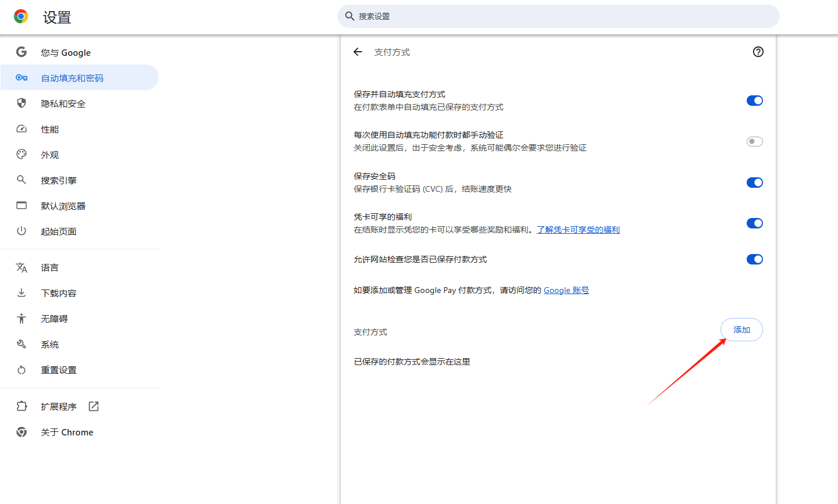Open 隐私和安全 settings section
The image size is (838, 504).
click(x=80, y=103)
